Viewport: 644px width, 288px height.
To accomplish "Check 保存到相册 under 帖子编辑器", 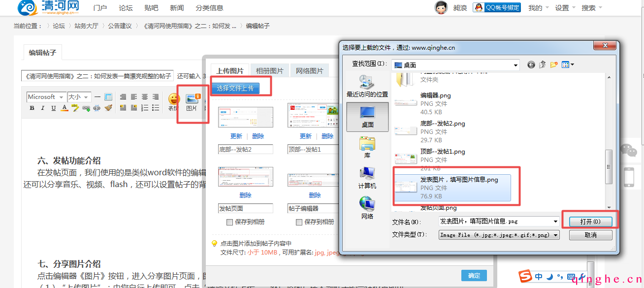I will pyautogui.click(x=299, y=222).
